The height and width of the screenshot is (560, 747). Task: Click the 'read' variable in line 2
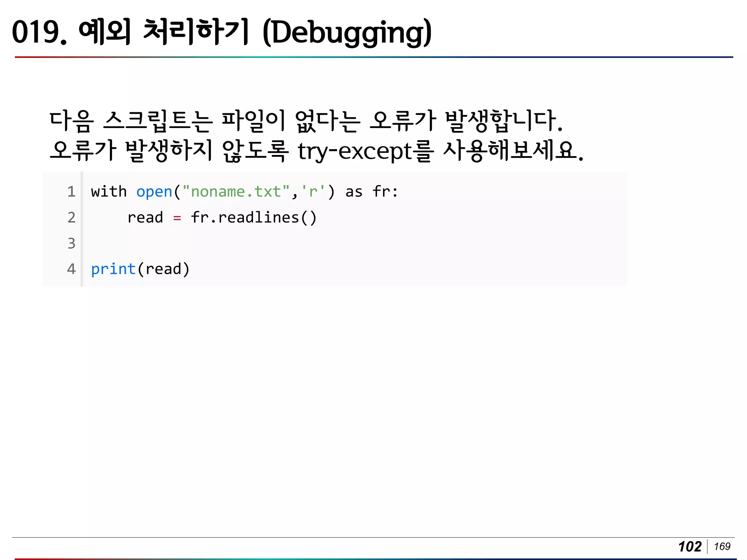pos(145,218)
